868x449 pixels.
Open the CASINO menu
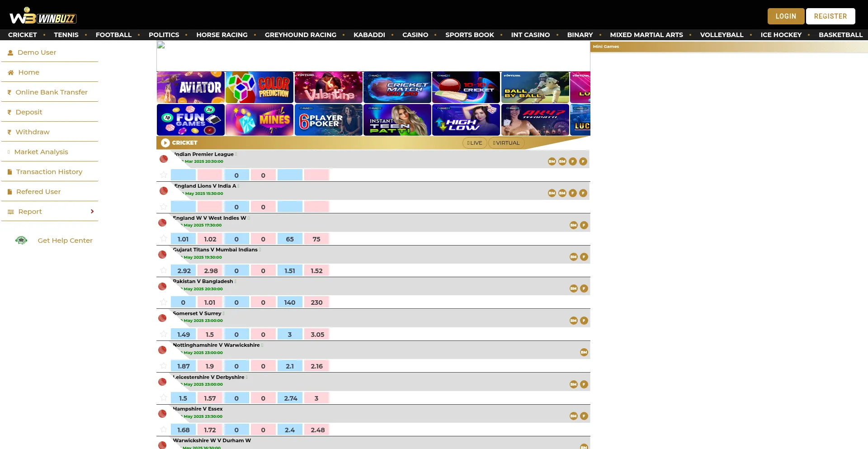[415, 35]
